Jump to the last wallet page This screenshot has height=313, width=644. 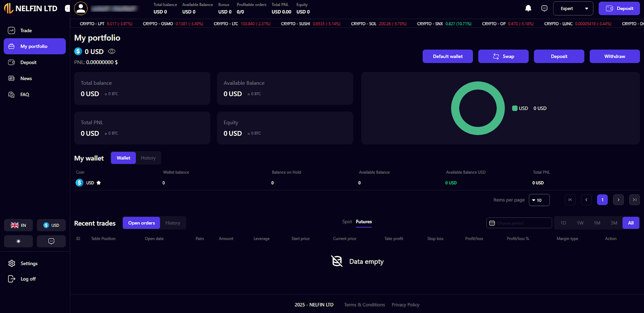634,200
